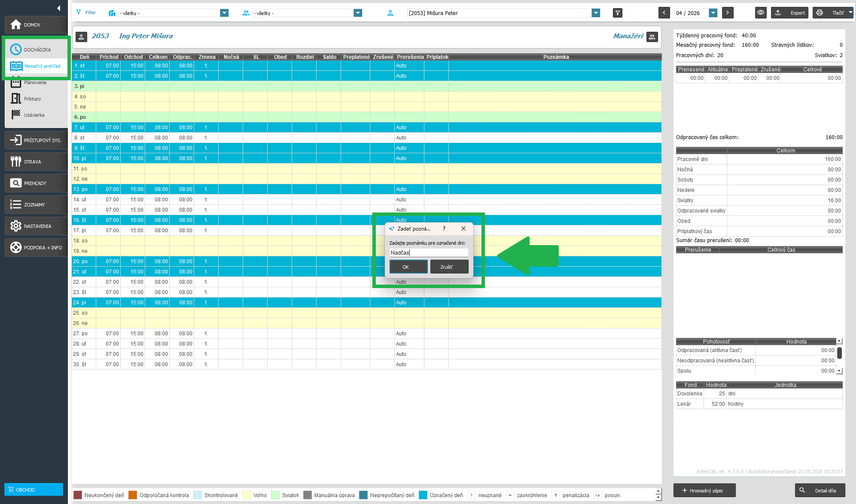Expand the department '- všetky -' dropdown
The width and height of the screenshot is (856, 504).
click(224, 13)
